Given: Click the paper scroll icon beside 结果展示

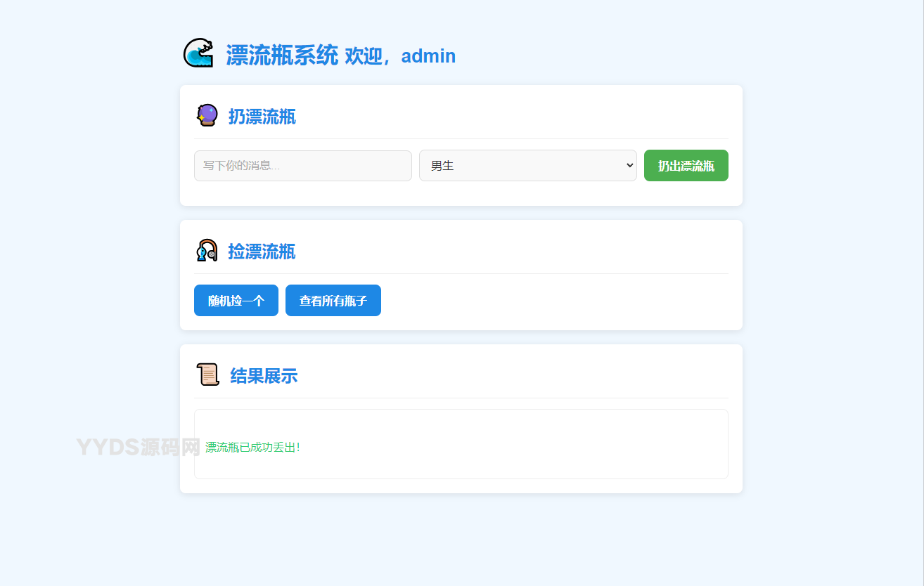Looking at the screenshot, I should [208, 375].
